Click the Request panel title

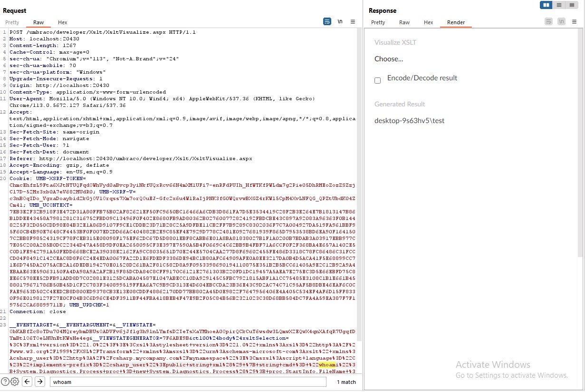[15, 10]
